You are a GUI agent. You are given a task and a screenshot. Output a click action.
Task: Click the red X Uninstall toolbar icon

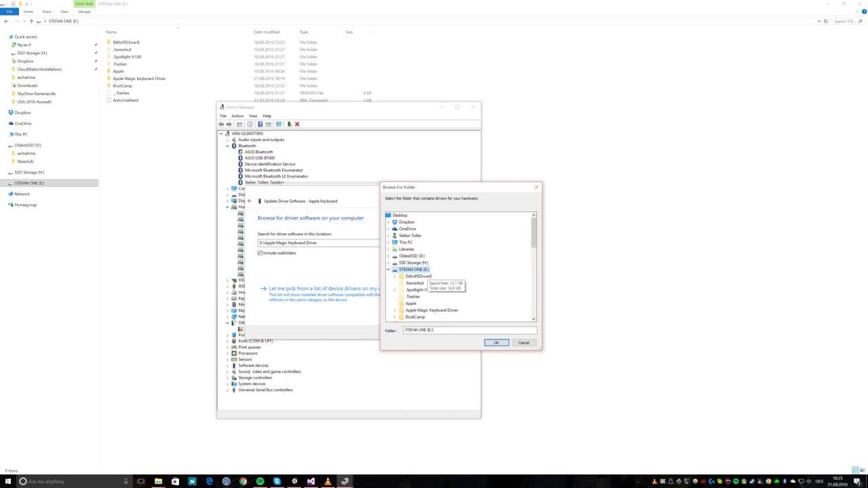297,124
